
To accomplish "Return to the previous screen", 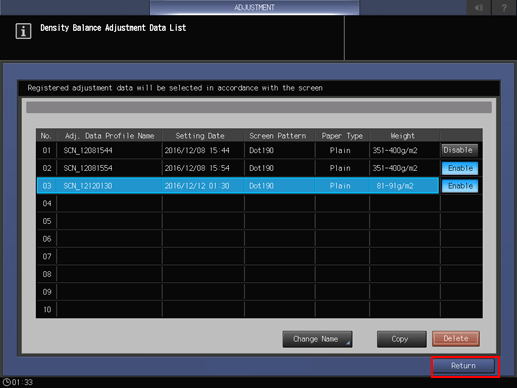I will coord(463,366).
